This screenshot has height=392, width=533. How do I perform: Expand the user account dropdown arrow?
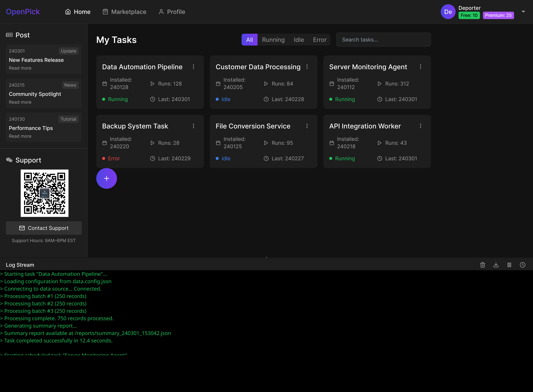pyautogui.click(x=523, y=11)
